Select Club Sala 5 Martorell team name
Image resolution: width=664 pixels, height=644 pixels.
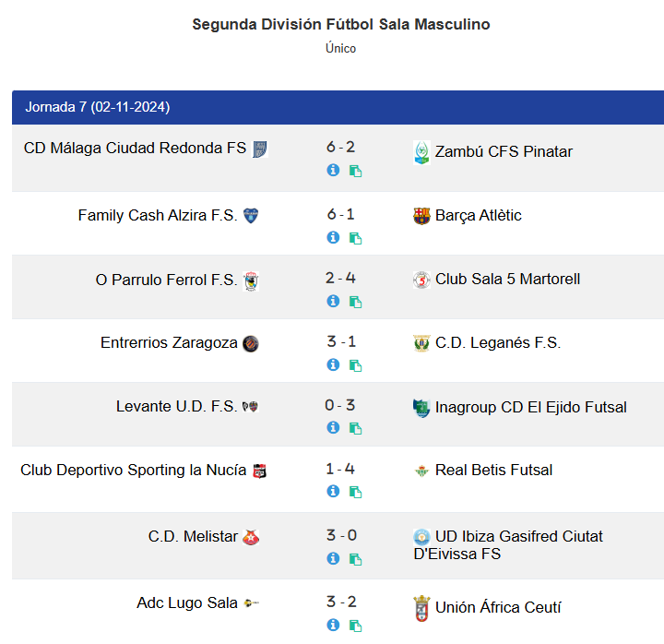507,280
